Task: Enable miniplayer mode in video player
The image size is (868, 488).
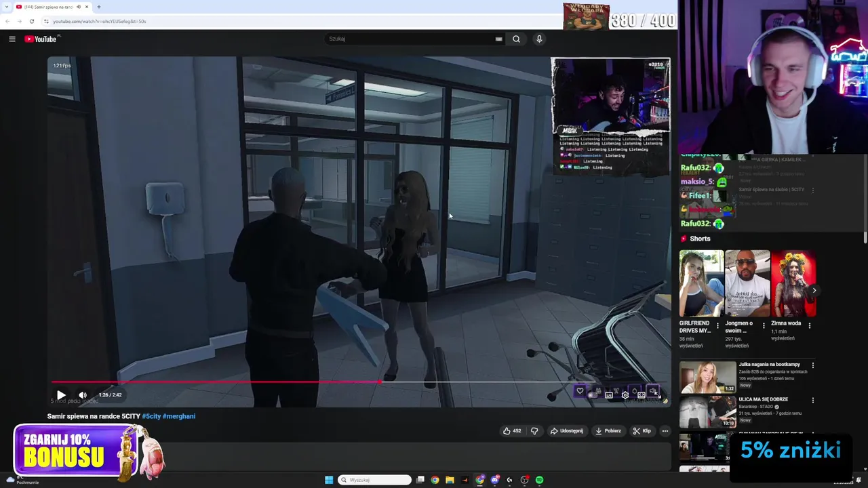Action: click(x=609, y=394)
